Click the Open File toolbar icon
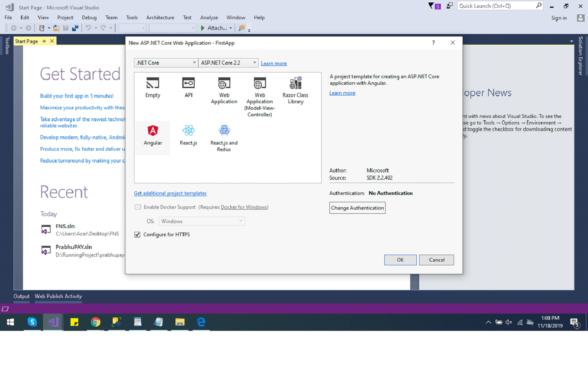 [x=56, y=28]
